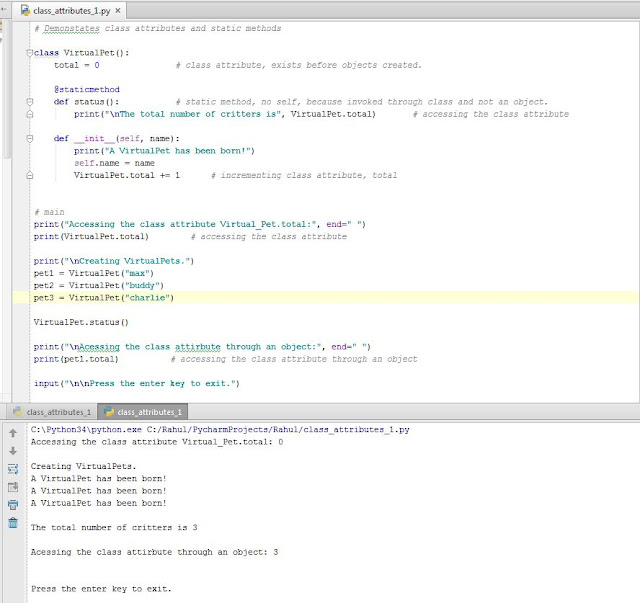The width and height of the screenshot is (640, 603).
Task: Collapse the VirtualPet class fold marker
Action: point(29,53)
